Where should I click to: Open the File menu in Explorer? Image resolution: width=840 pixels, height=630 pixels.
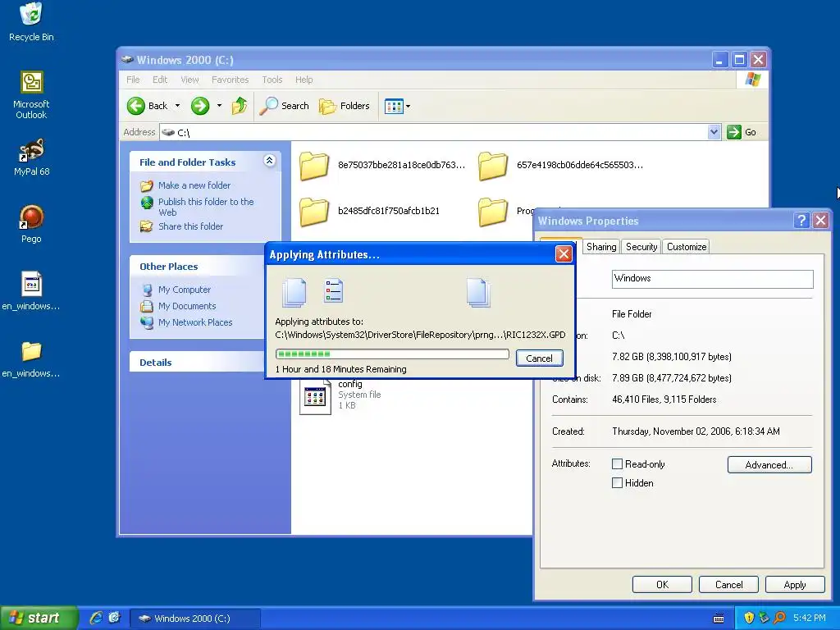click(133, 80)
